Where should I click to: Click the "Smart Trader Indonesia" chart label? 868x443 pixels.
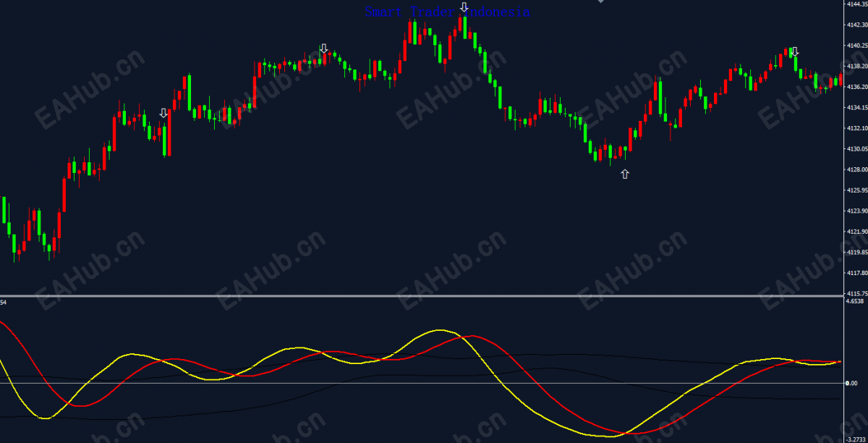click(447, 12)
